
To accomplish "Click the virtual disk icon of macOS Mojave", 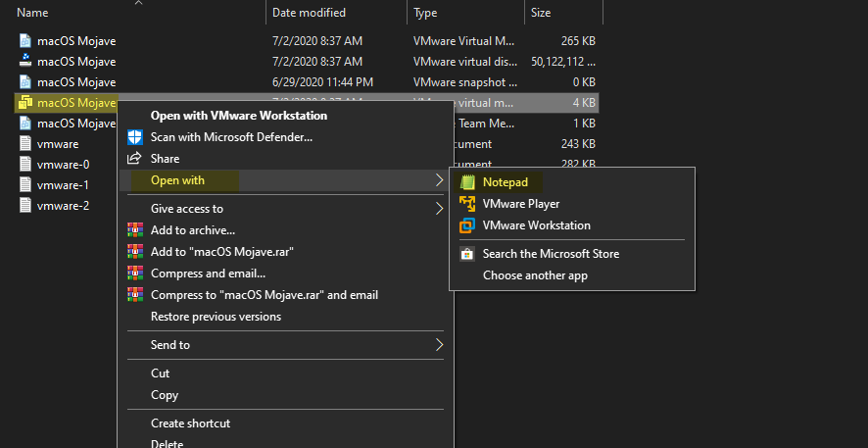I will 25,61.
